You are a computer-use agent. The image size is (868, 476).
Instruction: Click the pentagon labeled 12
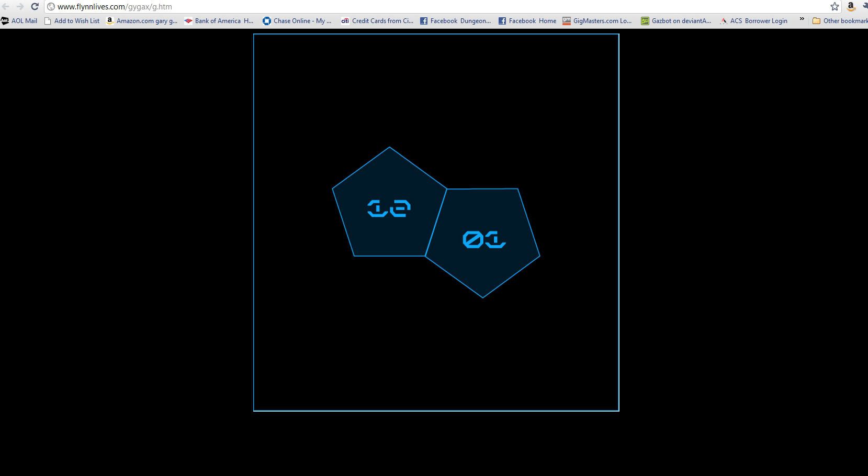click(389, 208)
